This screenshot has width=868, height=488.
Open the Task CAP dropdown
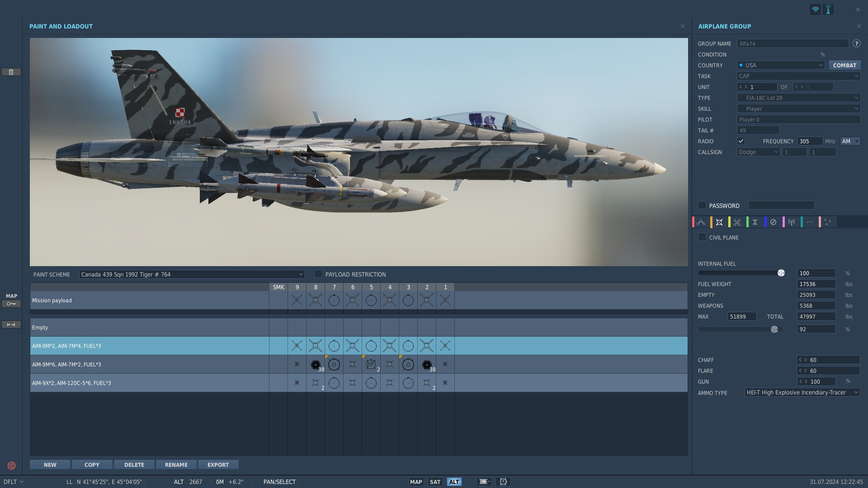pos(798,76)
